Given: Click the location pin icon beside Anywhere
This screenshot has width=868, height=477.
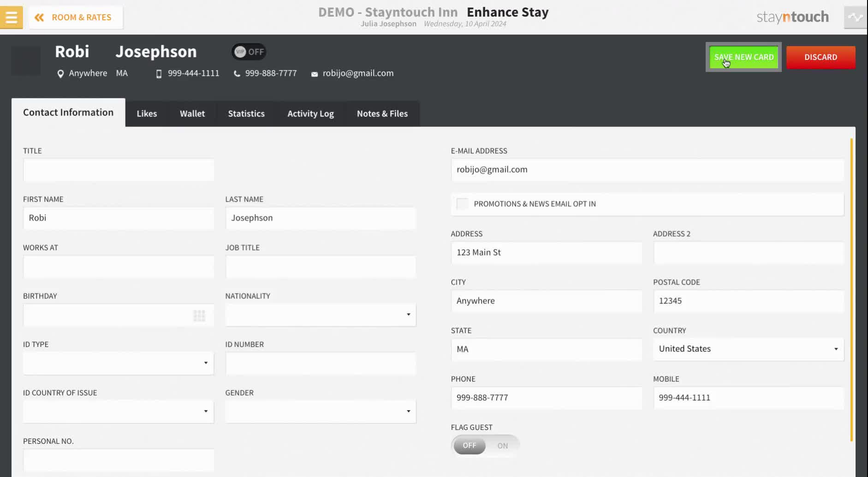Looking at the screenshot, I should [60, 74].
